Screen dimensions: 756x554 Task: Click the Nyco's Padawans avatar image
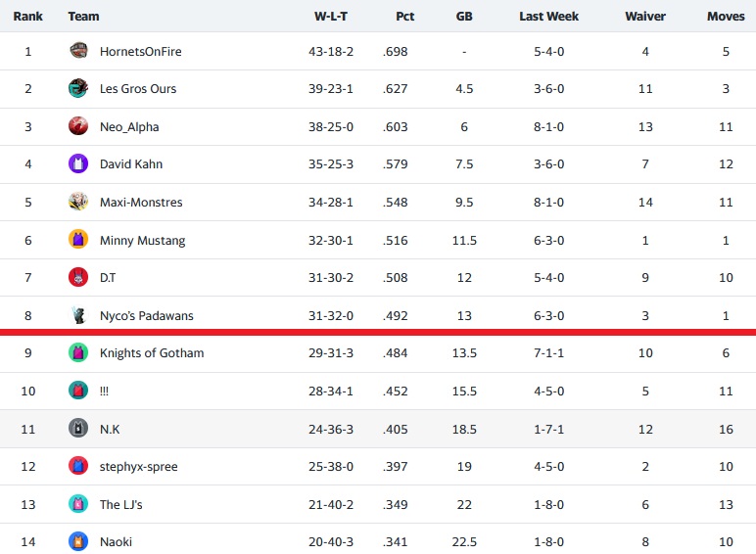(78, 315)
